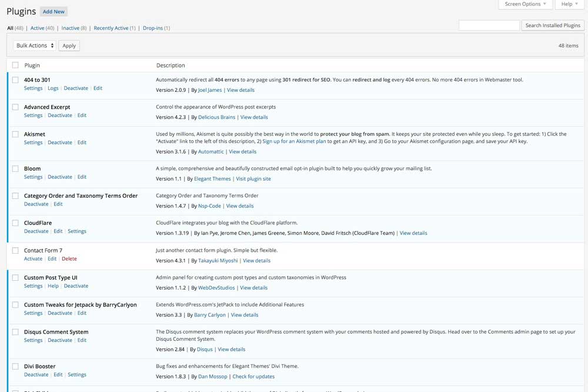Show Recently Active plugins
This screenshot has width=588, height=392.
click(x=111, y=28)
